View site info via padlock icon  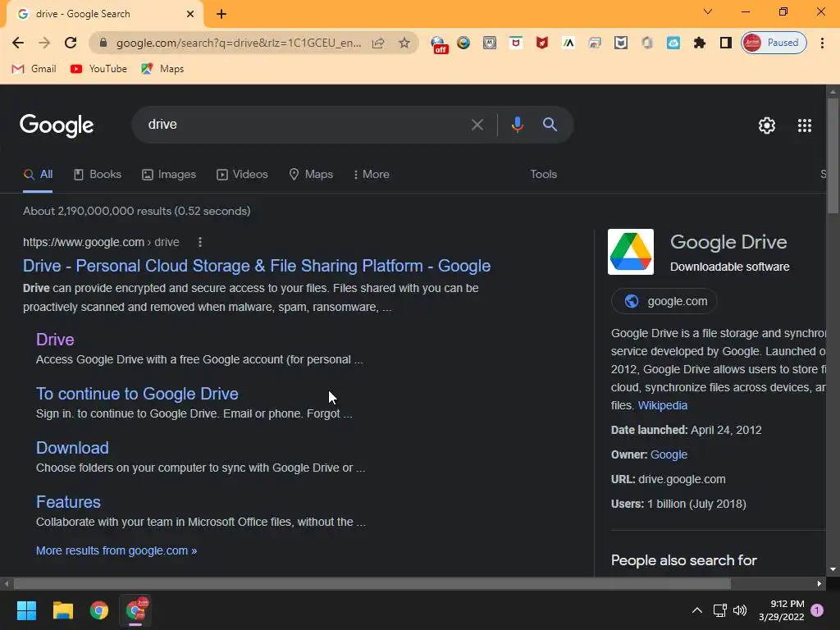(x=103, y=43)
